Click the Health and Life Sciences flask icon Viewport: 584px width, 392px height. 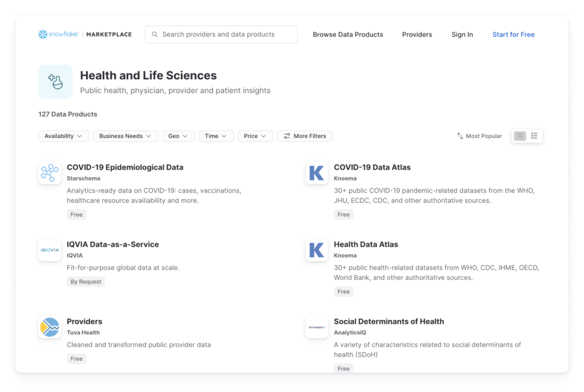(x=55, y=82)
